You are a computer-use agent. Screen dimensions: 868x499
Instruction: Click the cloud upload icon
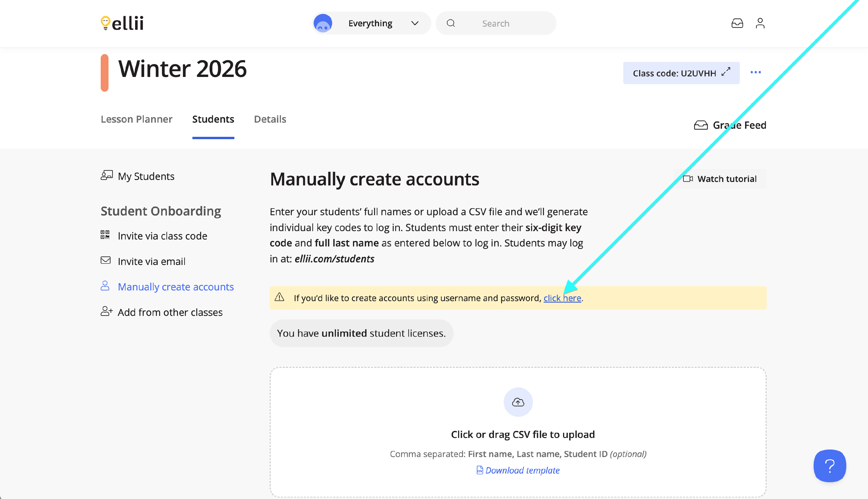518,402
